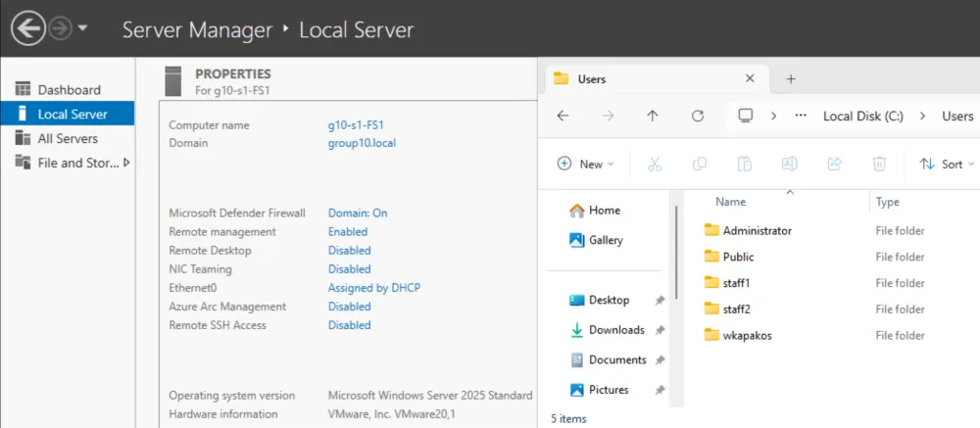Click the Delete trash icon
Screen dimensions: 980x428
(879, 164)
